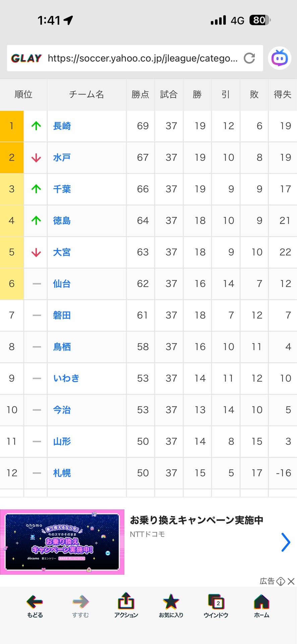This screenshot has height=644, width=297.
Task: Open the アクション share menu
Action: (x=126, y=606)
